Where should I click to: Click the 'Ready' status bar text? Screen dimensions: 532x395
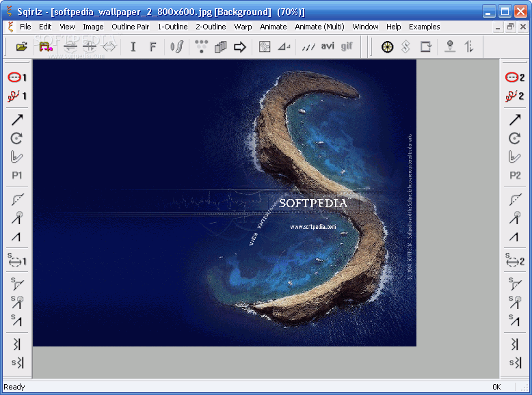pyautogui.click(x=14, y=387)
